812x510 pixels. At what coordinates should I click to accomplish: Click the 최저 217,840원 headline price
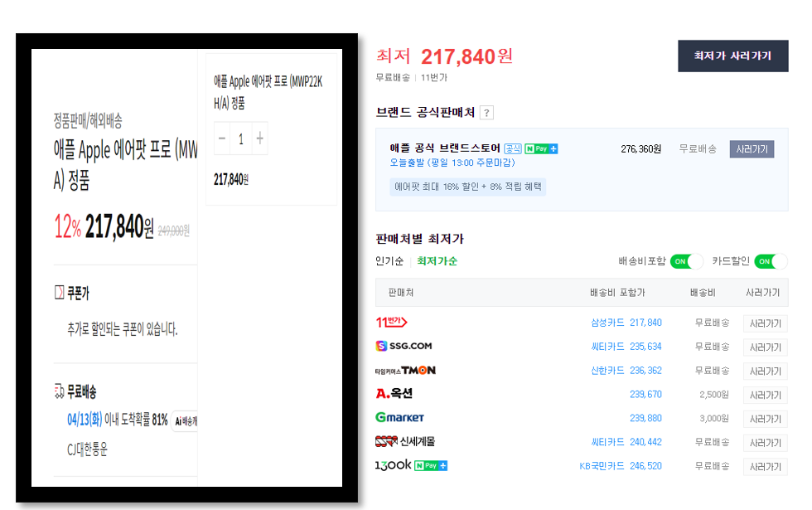444,56
